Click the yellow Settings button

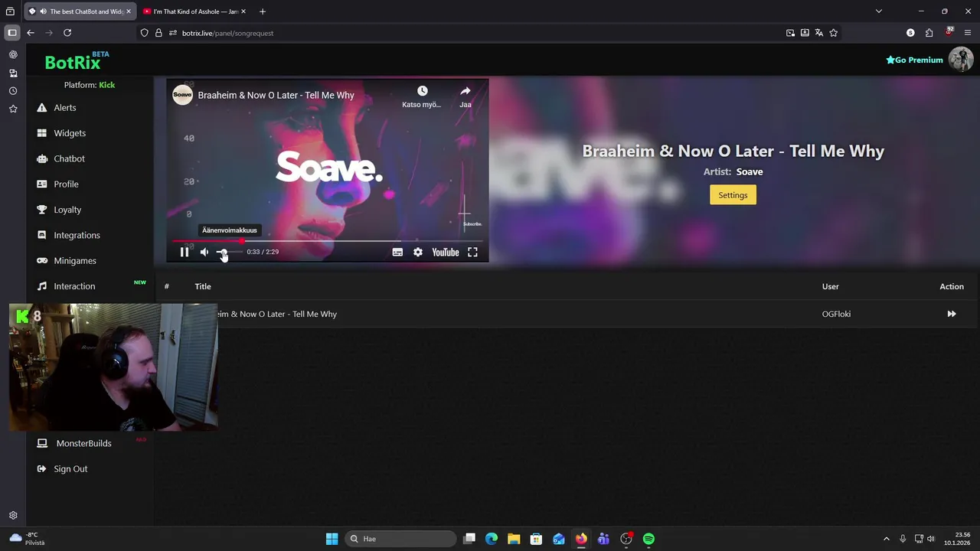tap(733, 195)
